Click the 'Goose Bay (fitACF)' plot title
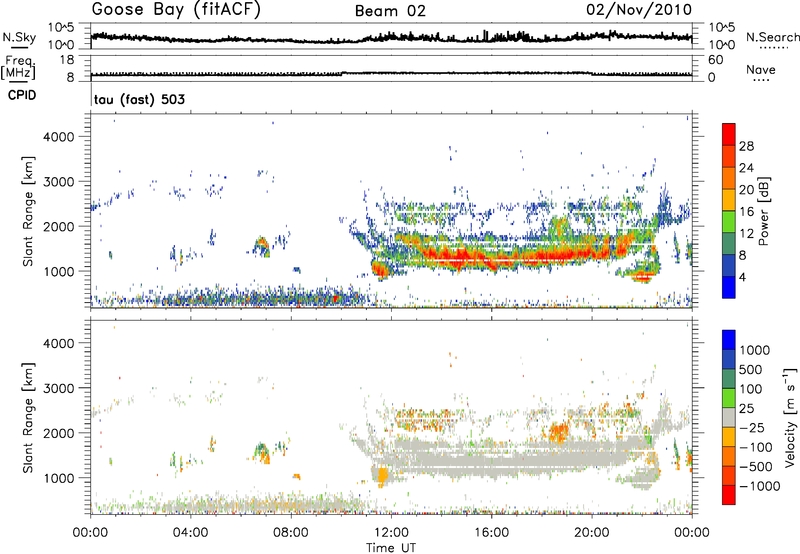Viewport: 800px width, 554px height. (x=176, y=10)
